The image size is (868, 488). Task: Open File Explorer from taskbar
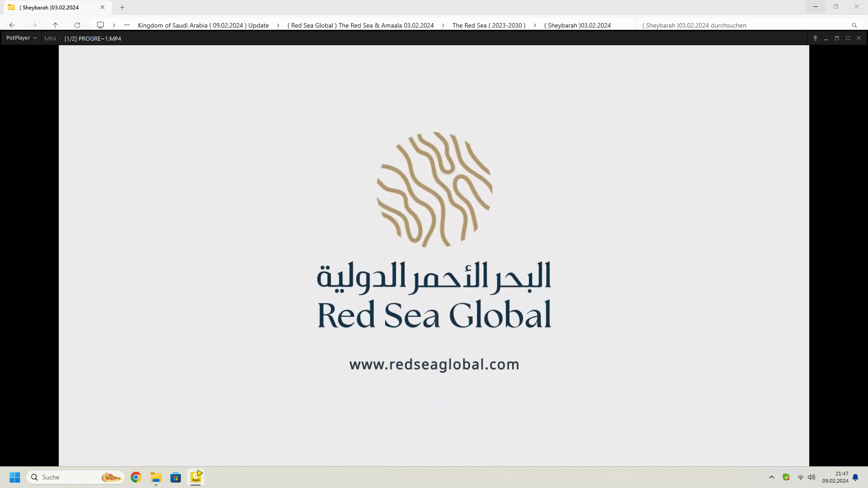point(156,477)
